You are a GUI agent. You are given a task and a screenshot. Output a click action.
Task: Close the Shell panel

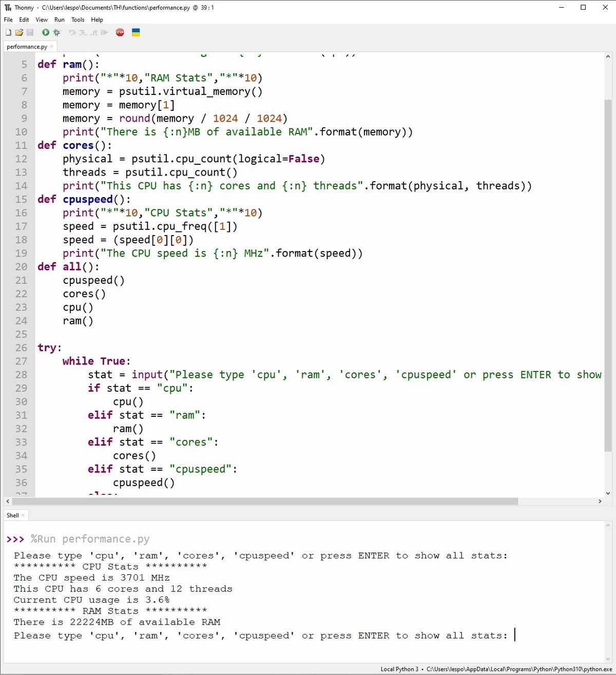[x=23, y=515]
